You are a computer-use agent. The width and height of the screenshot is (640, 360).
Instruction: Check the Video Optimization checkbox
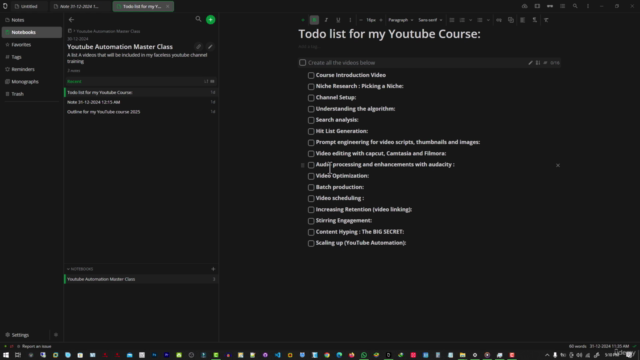coord(311,176)
